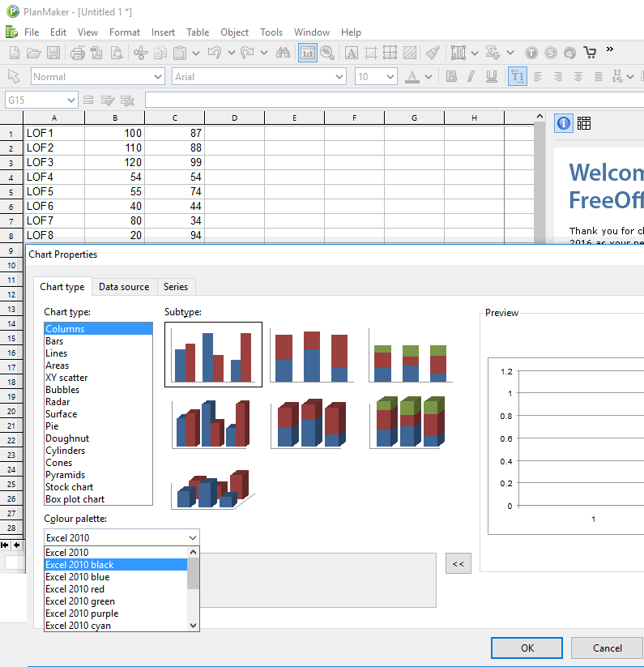Open the font colour dropdown arrow
This screenshot has height=667, width=644.
click(429, 77)
